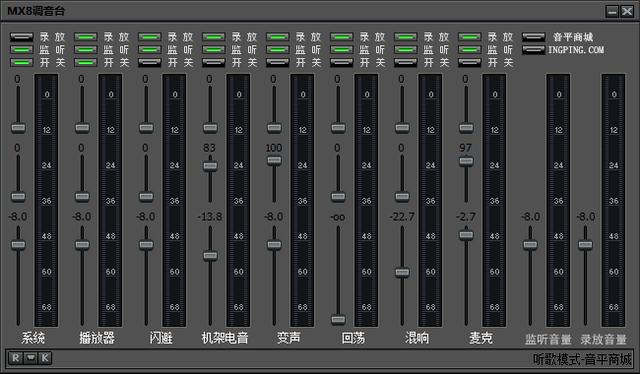Screen dimensions: 640x374
Task: Toggle 监听 LED on the 混响 channel
Action: (406, 50)
